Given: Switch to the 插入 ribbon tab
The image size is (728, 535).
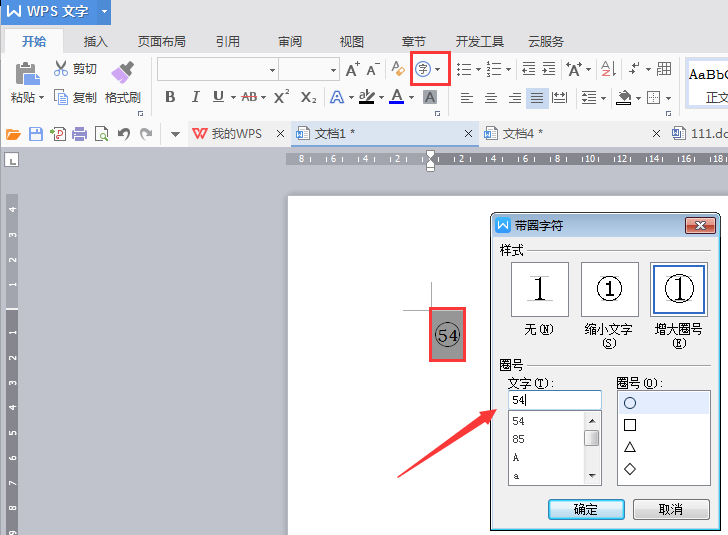Looking at the screenshot, I should coord(96,42).
